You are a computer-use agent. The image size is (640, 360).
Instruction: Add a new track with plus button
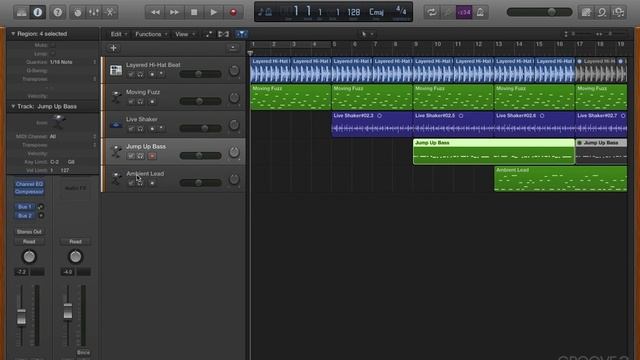[113, 48]
